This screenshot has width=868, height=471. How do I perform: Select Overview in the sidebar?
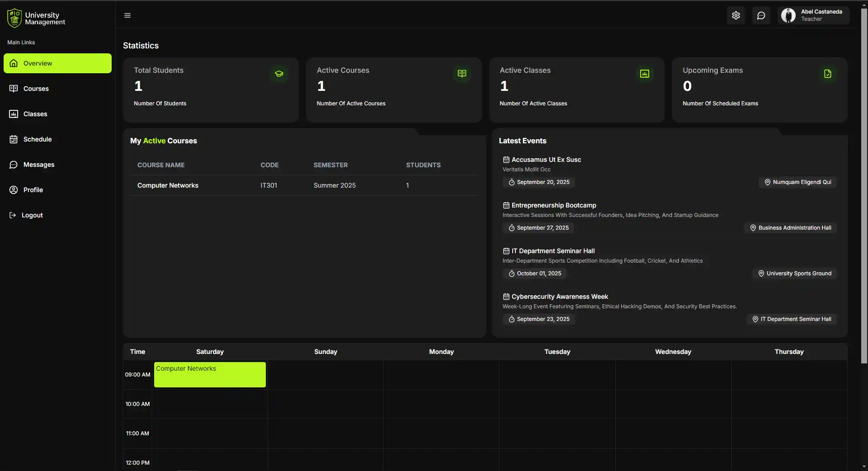point(57,63)
